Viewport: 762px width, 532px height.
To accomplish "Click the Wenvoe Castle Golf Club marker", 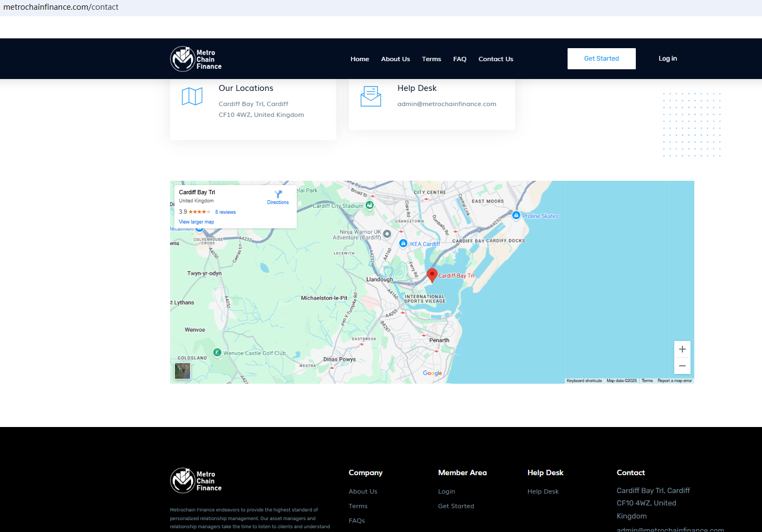I will pyautogui.click(x=217, y=353).
